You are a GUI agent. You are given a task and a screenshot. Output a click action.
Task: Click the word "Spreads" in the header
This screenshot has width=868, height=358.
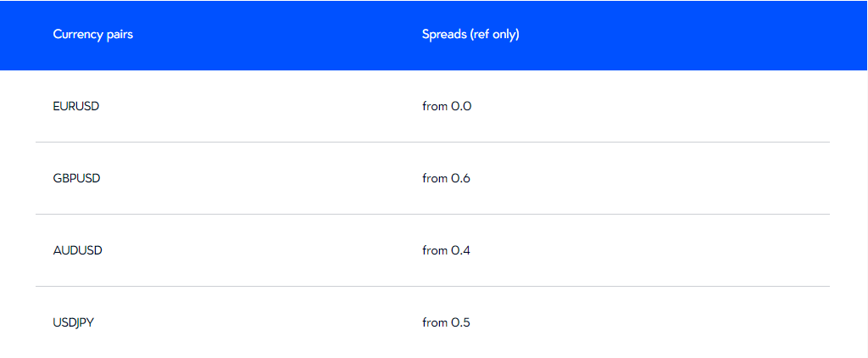(x=443, y=35)
